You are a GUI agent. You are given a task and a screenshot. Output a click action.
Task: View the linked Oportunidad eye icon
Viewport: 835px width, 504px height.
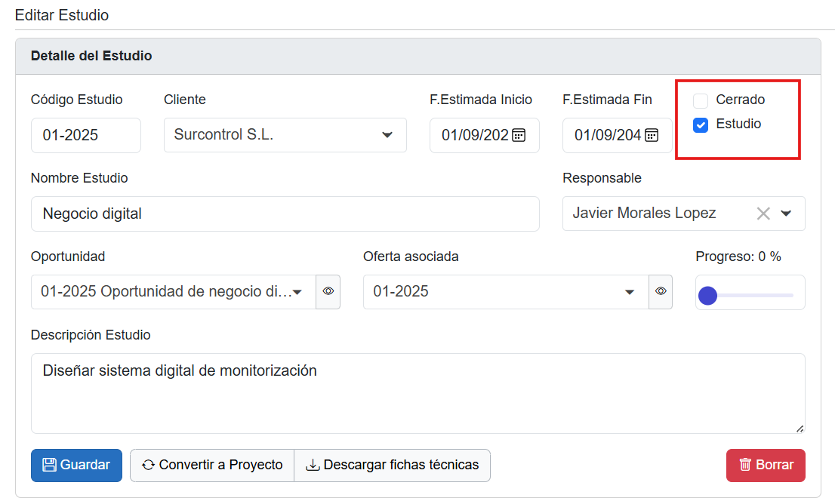click(x=328, y=291)
